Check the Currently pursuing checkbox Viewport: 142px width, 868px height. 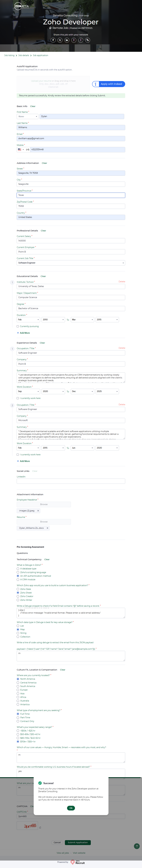point(18,326)
